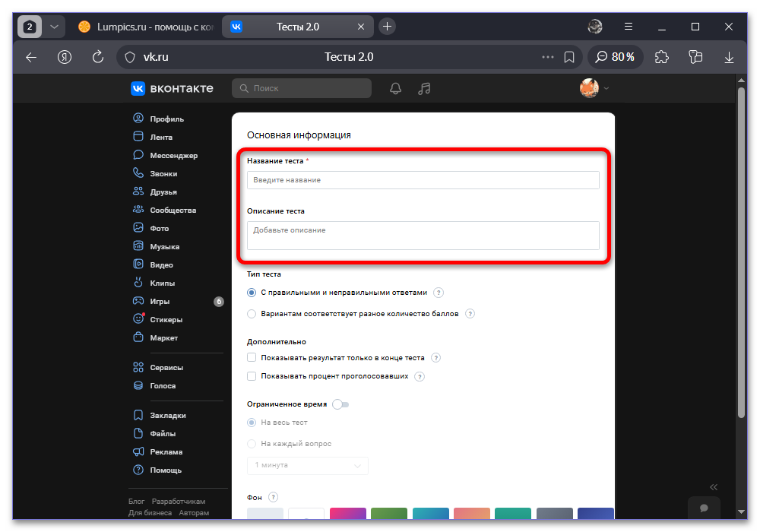Select На весь тест radio option
Screen dimensions: 760x532
pos(252,423)
